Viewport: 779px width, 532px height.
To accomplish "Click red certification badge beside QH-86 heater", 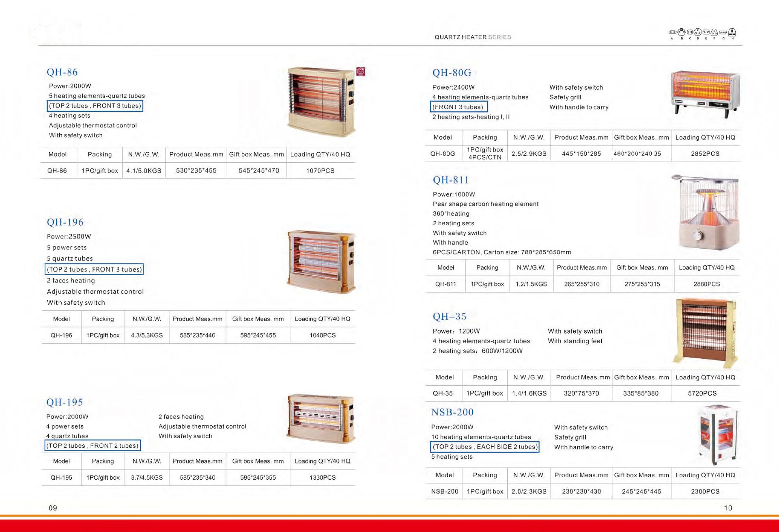I will (x=360, y=72).
